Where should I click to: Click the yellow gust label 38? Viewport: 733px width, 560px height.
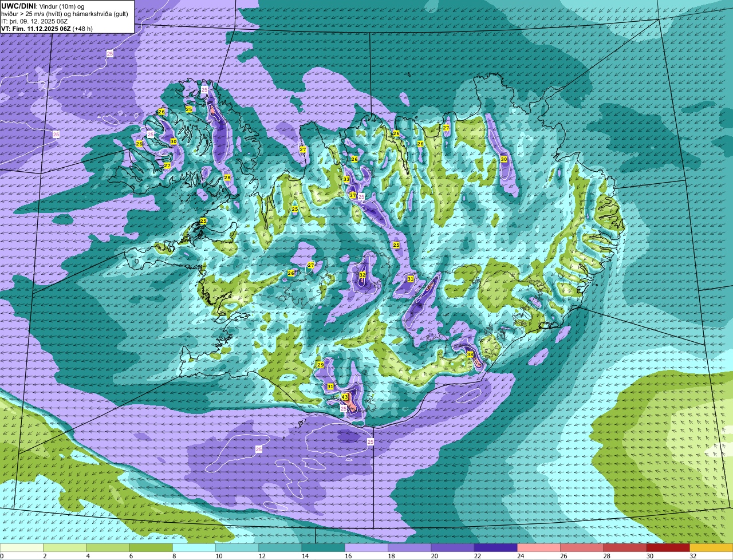pos(470,354)
